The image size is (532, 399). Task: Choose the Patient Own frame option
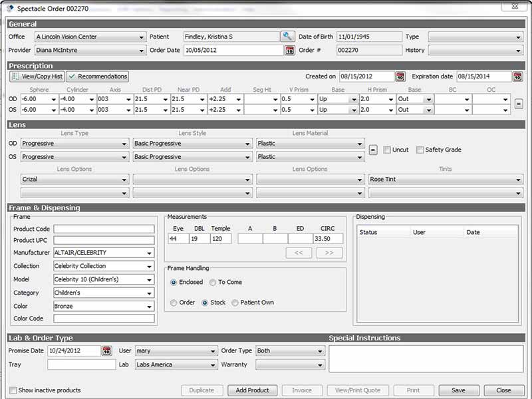[x=235, y=303]
